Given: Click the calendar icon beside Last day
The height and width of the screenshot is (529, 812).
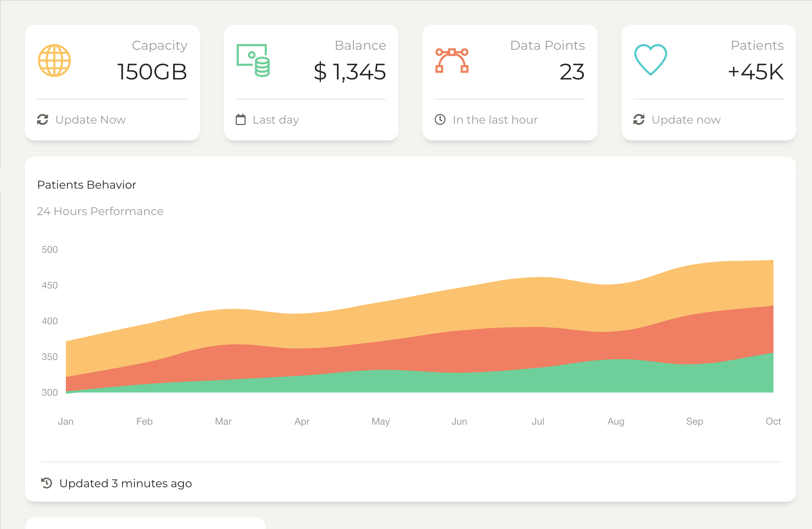Looking at the screenshot, I should tap(241, 120).
